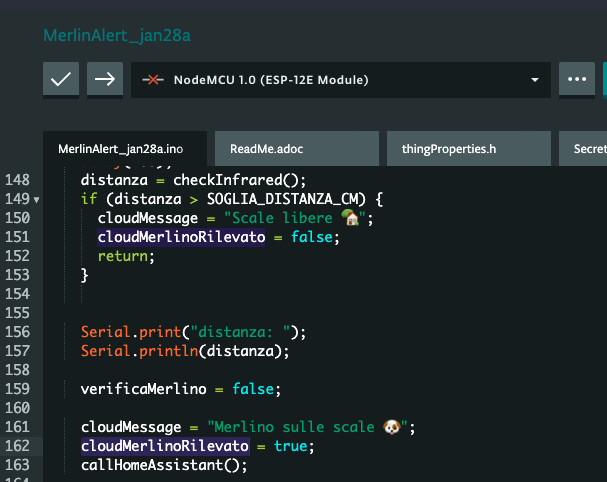This screenshot has width=607, height=482.
Task: Click callHomeAssistant() on line 163
Action: pos(160,465)
